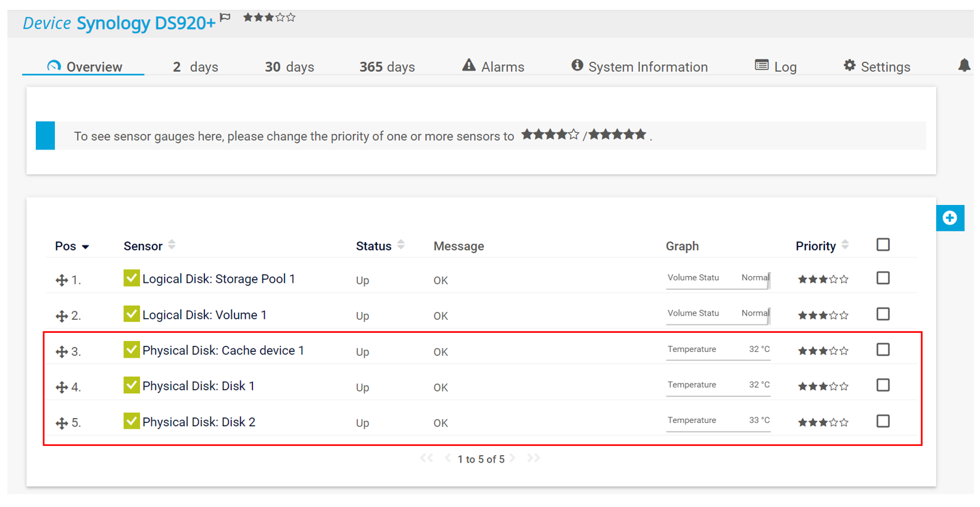Click the Temperature graph for Cache device 1

coord(718,350)
